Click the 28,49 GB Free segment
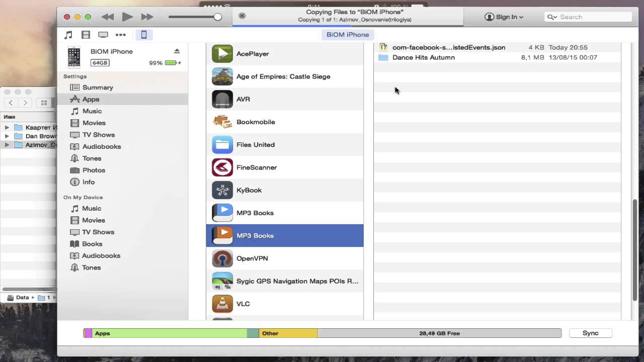This screenshot has width=644, height=362. [x=439, y=333]
